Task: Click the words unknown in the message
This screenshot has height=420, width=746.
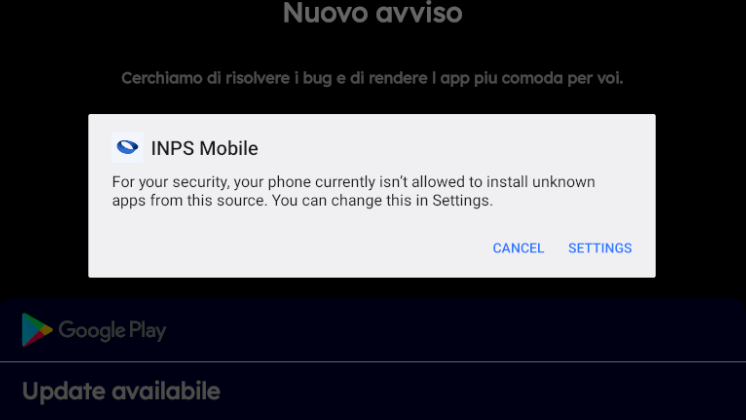Action: pos(564,182)
